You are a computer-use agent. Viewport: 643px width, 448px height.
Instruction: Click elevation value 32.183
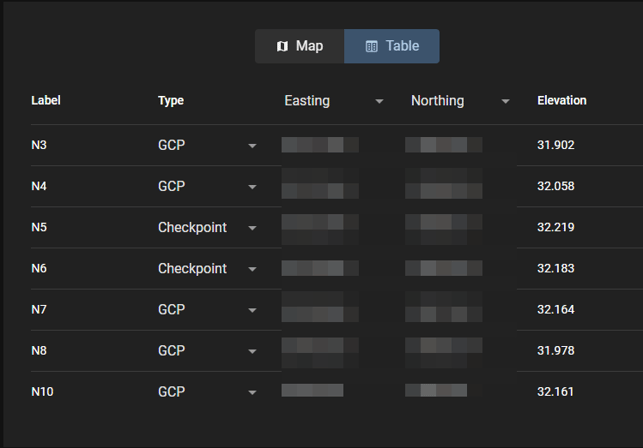coord(556,268)
